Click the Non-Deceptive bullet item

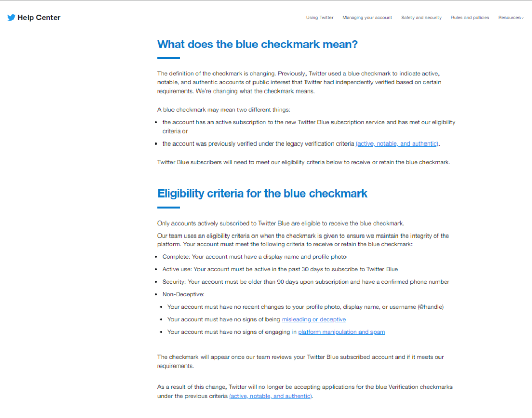[x=183, y=294]
